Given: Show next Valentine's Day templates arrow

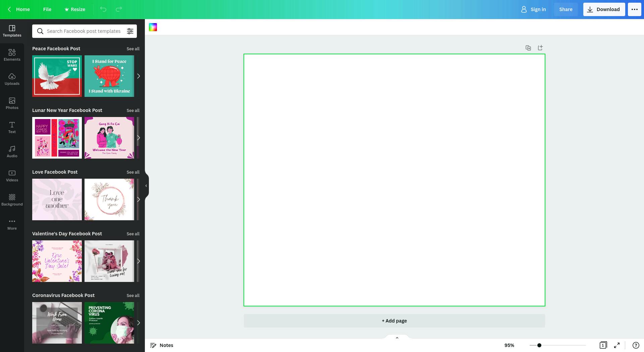Looking at the screenshot, I should coord(138,261).
